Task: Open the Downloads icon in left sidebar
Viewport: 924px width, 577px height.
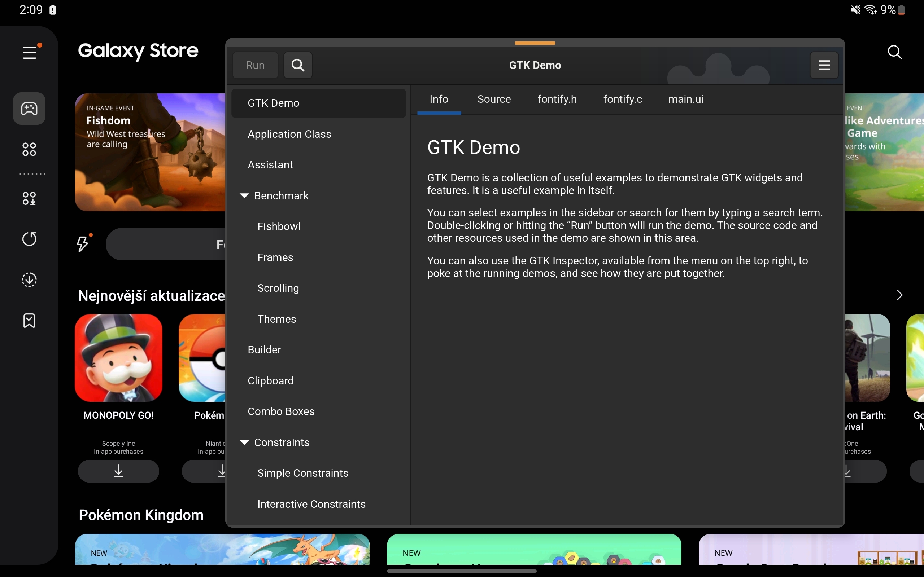Action: (x=29, y=280)
